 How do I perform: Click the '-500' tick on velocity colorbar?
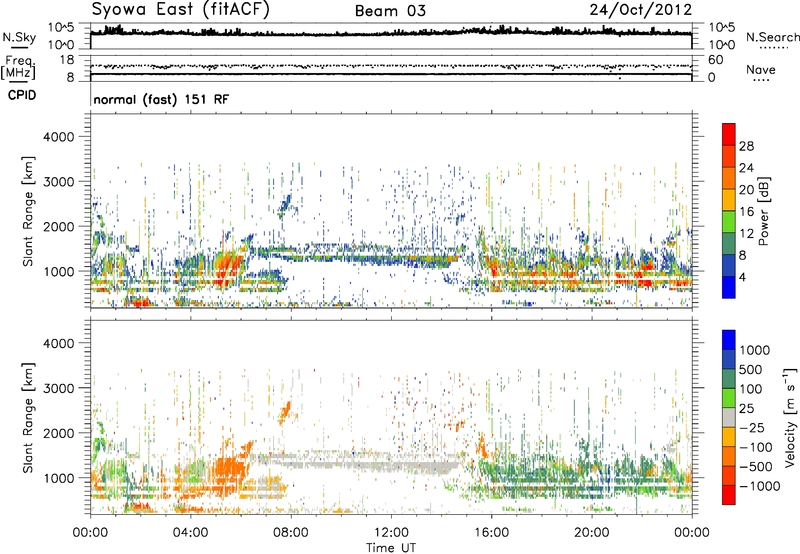pos(756,467)
